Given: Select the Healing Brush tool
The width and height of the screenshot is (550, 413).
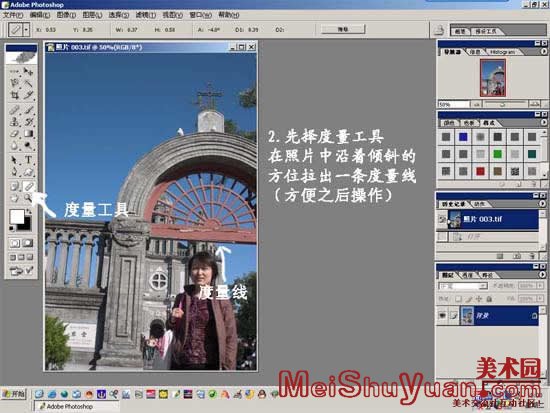Looking at the screenshot, I should click(14, 110).
